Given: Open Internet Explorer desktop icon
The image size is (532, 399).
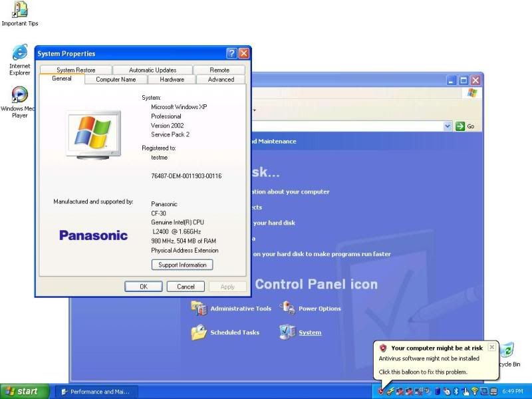Looking at the screenshot, I should click(x=20, y=59).
